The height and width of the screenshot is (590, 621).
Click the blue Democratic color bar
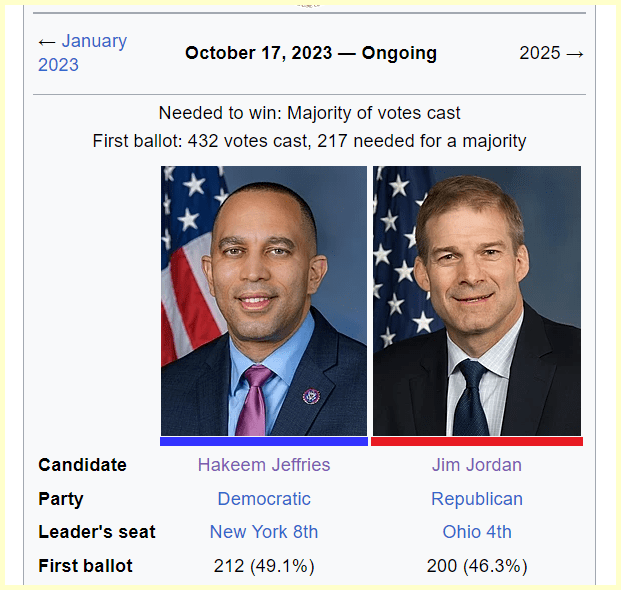tap(264, 441)
